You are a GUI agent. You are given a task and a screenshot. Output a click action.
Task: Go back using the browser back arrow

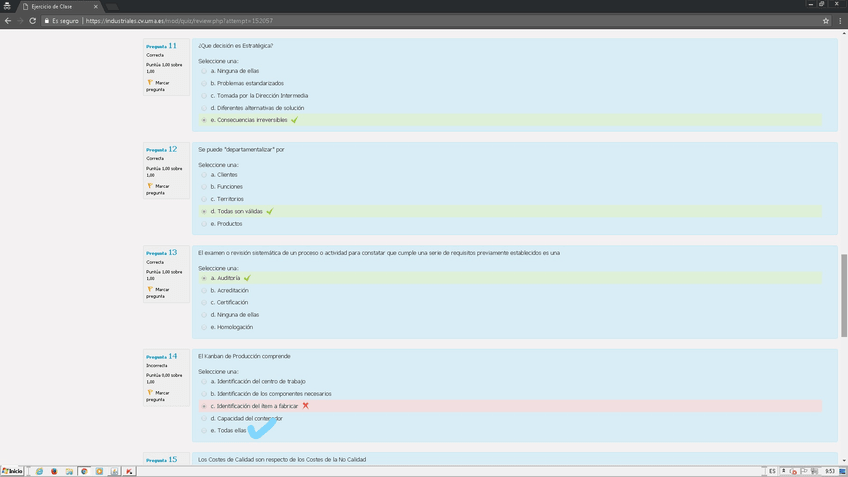(8, 21)
